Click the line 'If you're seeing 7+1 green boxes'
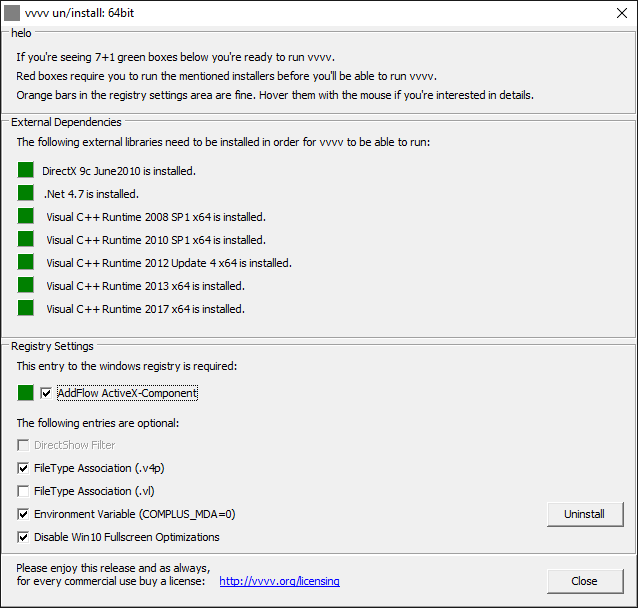638x608 pixels. pos(175,57)
